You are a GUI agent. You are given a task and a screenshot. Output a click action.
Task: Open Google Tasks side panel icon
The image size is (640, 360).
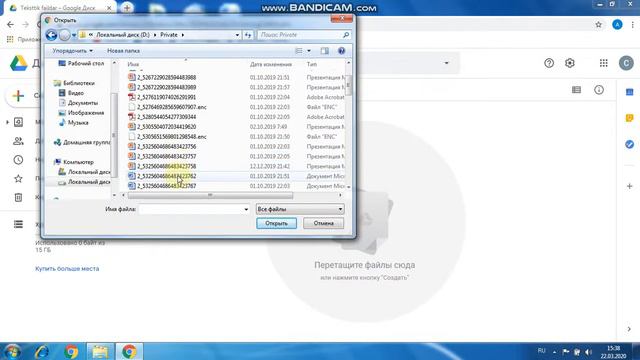(x=629, y=144)
